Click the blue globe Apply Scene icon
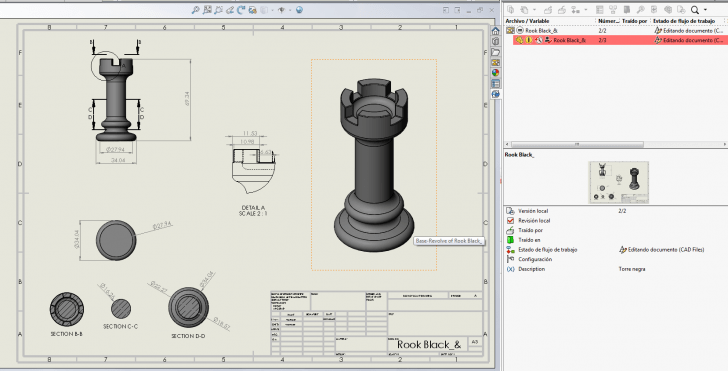This screenshot has height=371, width=728. (x=299, y=10)
